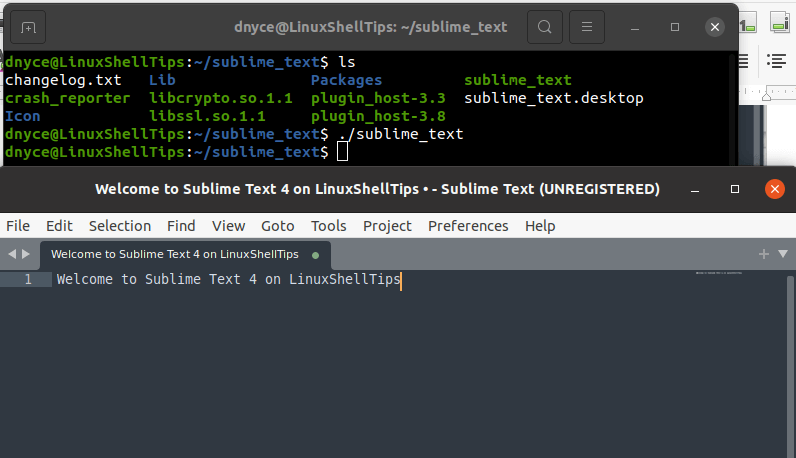The height and width of the screenshot is (458, 796).
Task: Click the './sublime_text' command in the terminal
Action: pos(401,134)
